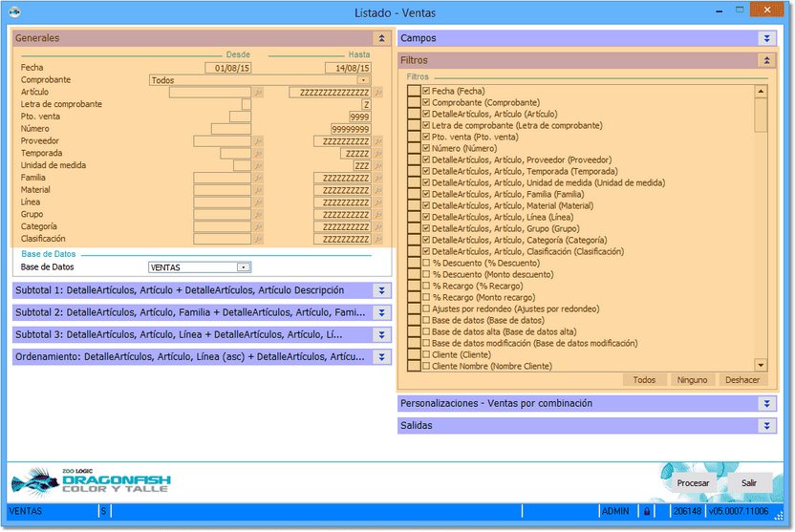Click the Fecha Desde date field

click(227, 68)
